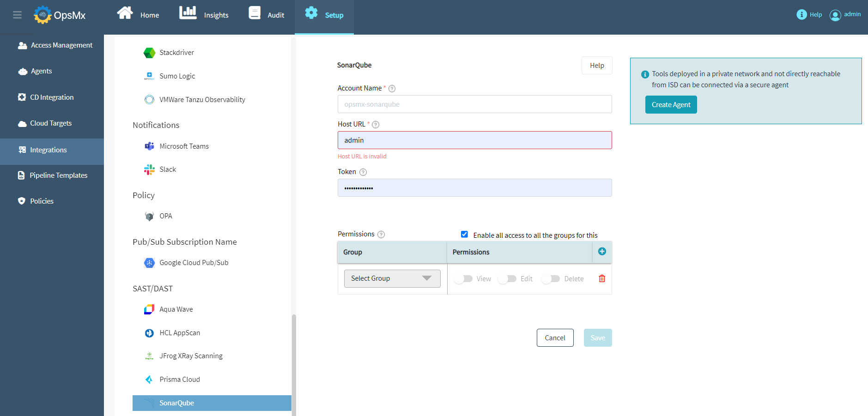Image resolution: width=868 pixels, height=416 pixels.
Task: Open Pipeline Templates in the sidebar
Action: [x=58, y=175]
